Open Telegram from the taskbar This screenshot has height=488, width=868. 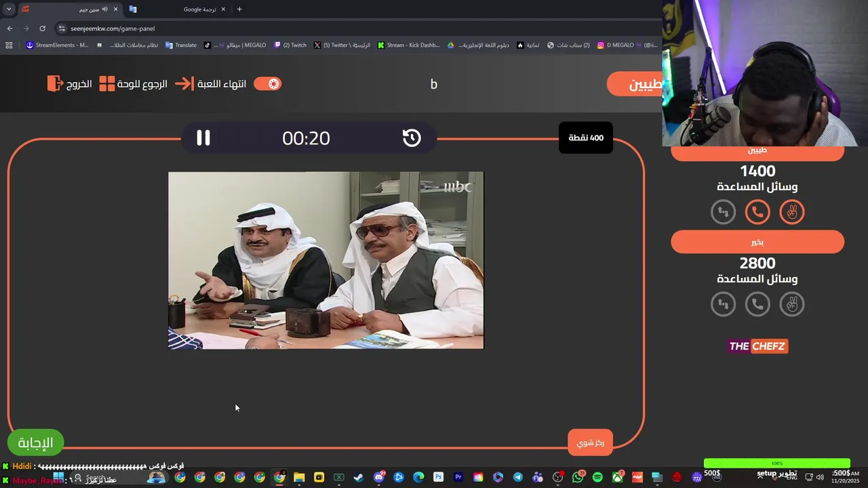(518, 477)
